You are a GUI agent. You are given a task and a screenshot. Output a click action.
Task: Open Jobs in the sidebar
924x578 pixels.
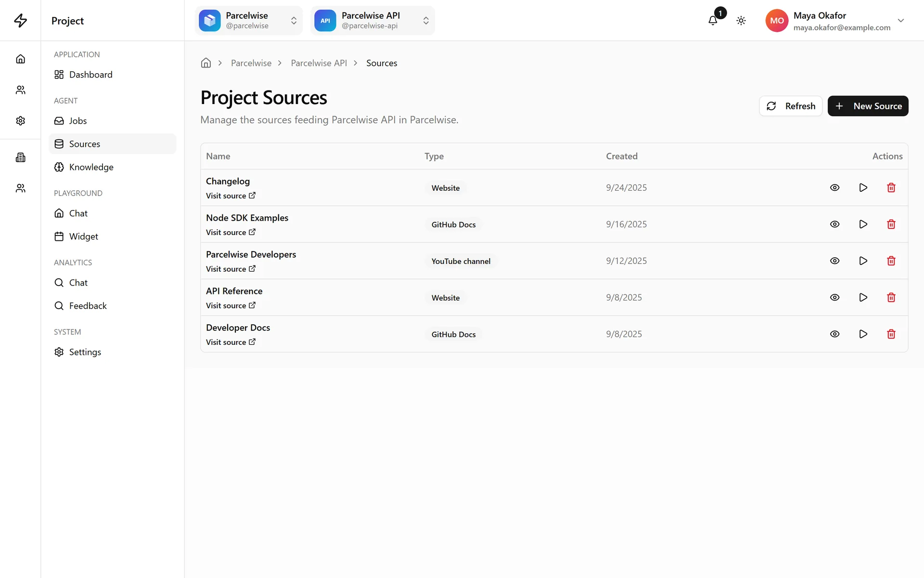(x=112, y=121)
